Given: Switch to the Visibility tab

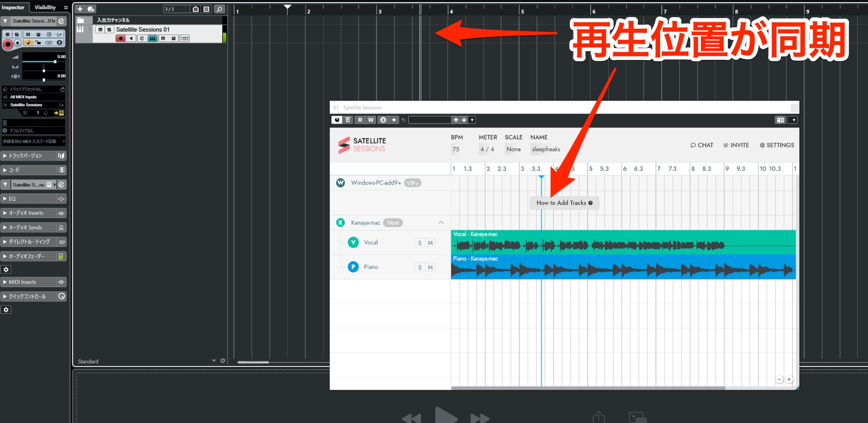Looking at the screenshot, I should click(x=45, y=7).
